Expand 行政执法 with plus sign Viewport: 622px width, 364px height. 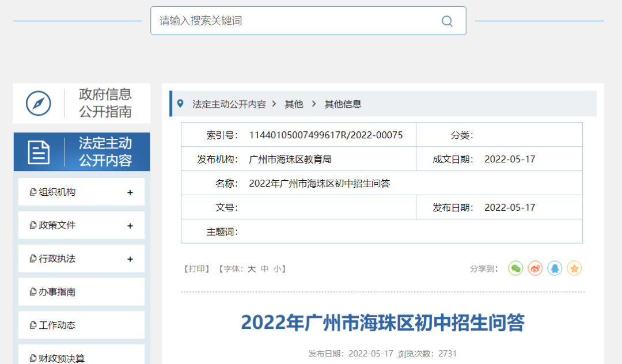[x=130, y=259]
